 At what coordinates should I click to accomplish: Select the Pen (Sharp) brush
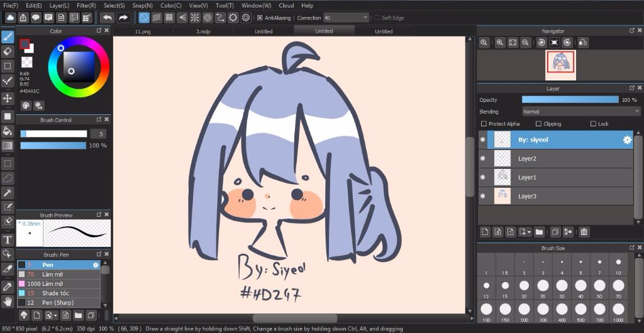pos(58,303)
